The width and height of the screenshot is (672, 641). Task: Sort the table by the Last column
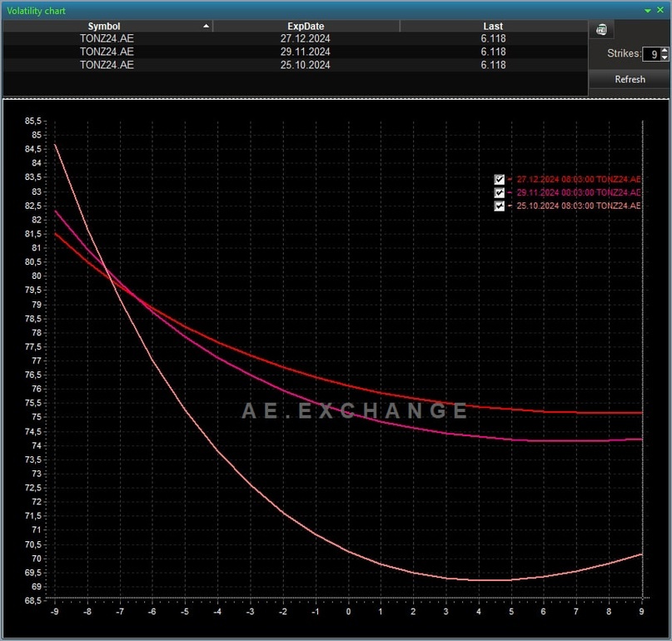[x=493, y=26]
